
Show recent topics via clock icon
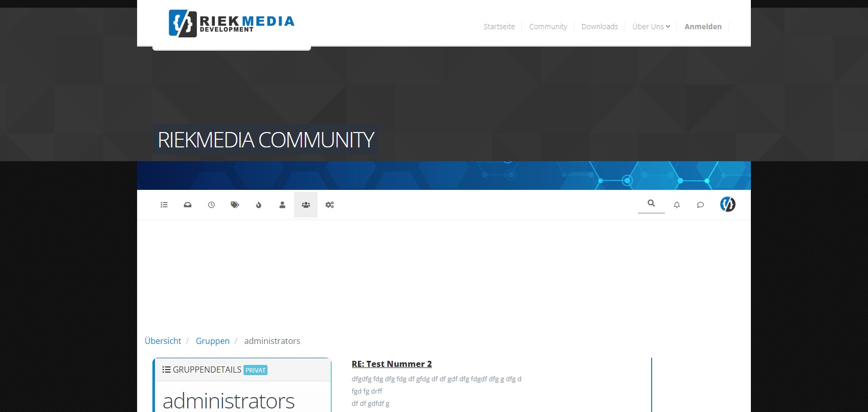pyautogui.click(x=211, y=205)
